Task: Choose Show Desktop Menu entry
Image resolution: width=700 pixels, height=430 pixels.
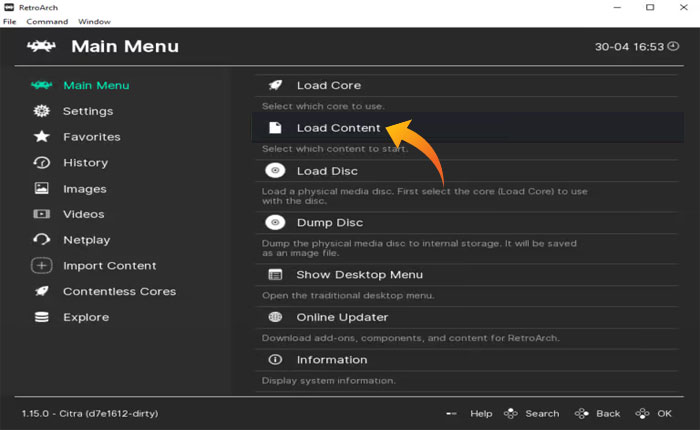Action: pos(359,275)
